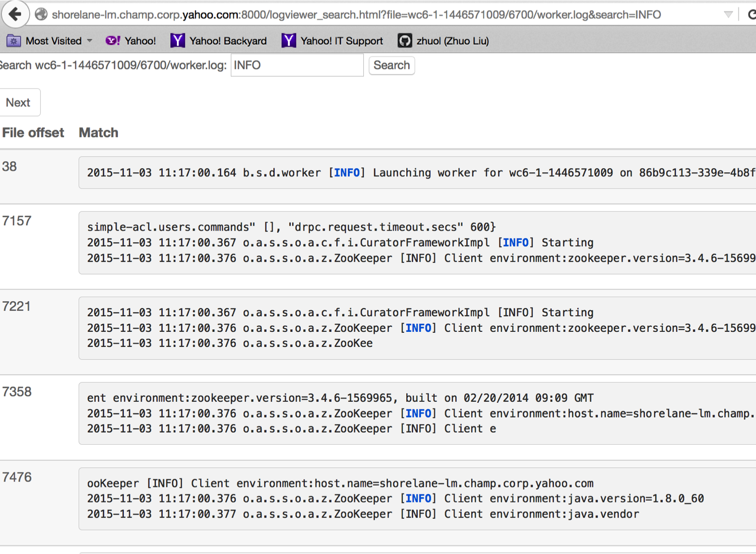Click the globe icon in the address bar
Viewport: 756px width, 554px height.
click(41, 14)
